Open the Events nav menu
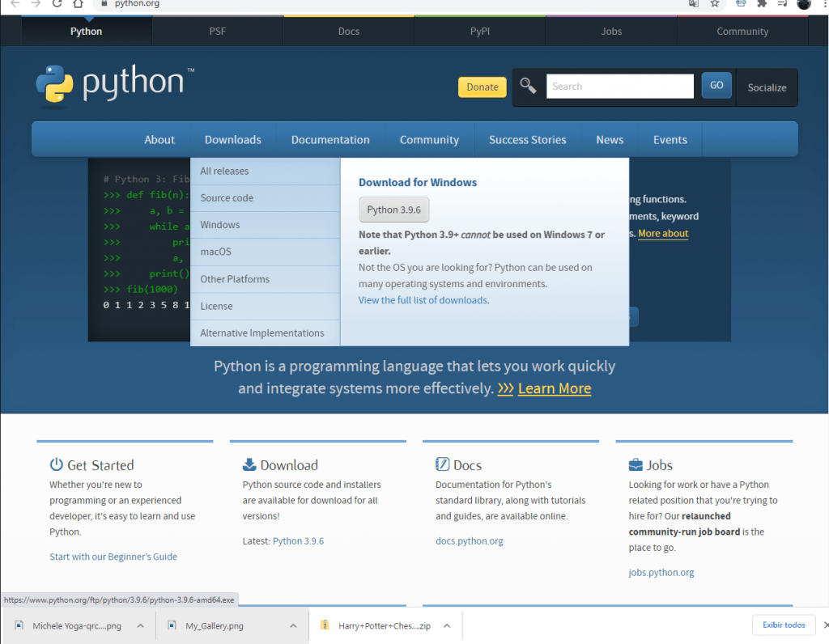This screenshot has width=829, height=644. point(670,140)
